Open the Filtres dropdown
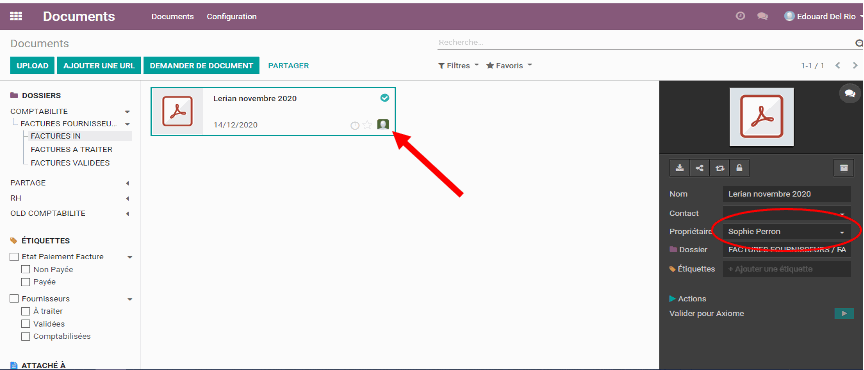Screen dimensions: 864x370 (x=458, y=66)
